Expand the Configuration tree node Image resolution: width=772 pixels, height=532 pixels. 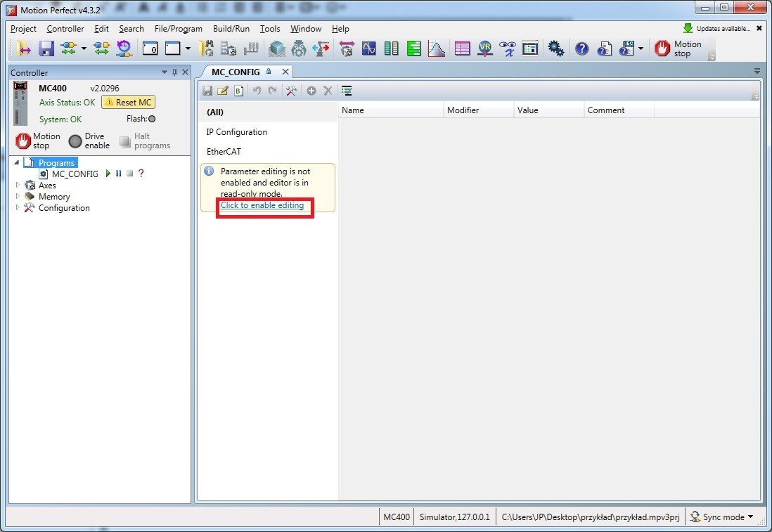[18, 208]
